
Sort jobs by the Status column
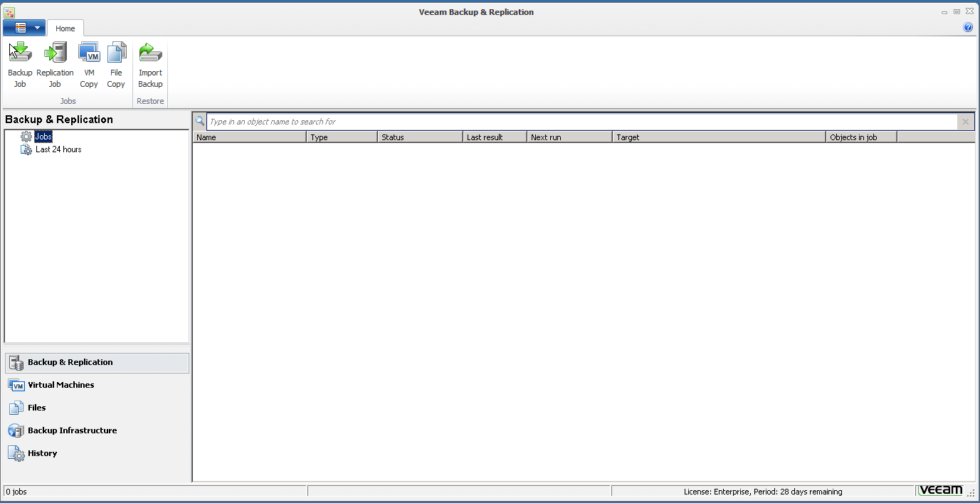419,137
